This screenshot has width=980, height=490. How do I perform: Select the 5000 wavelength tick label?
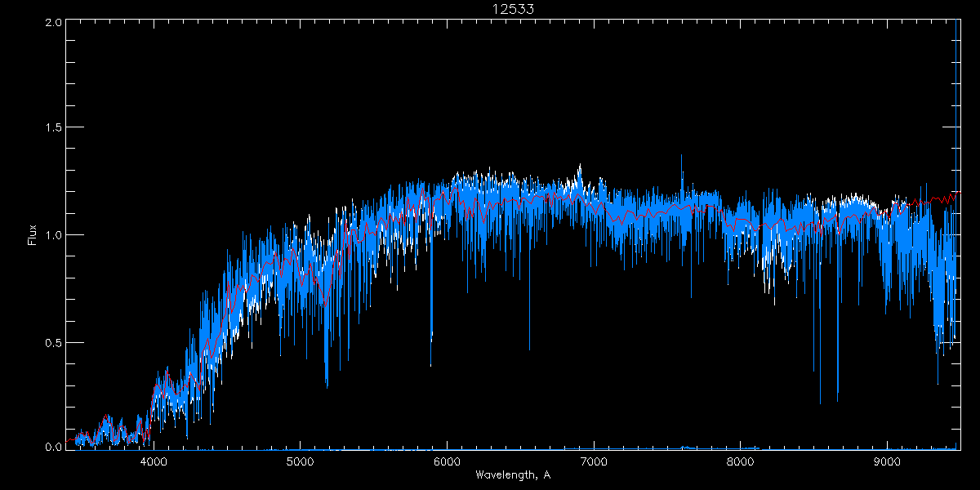300,461
